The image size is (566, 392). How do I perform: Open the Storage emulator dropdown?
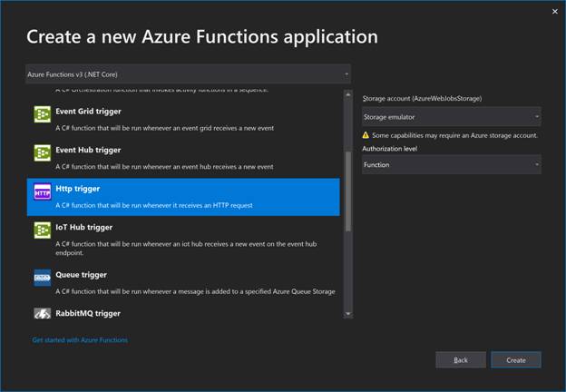tap(451, 117)
